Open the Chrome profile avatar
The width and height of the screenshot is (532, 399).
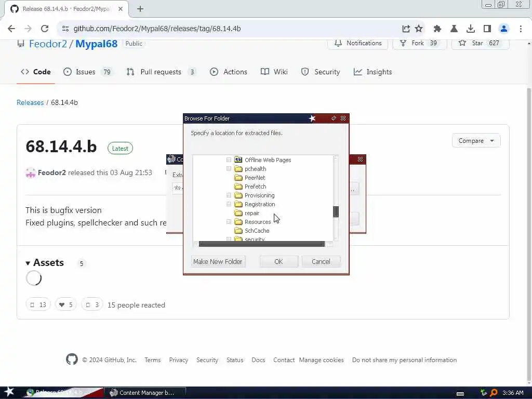point(504,29)
